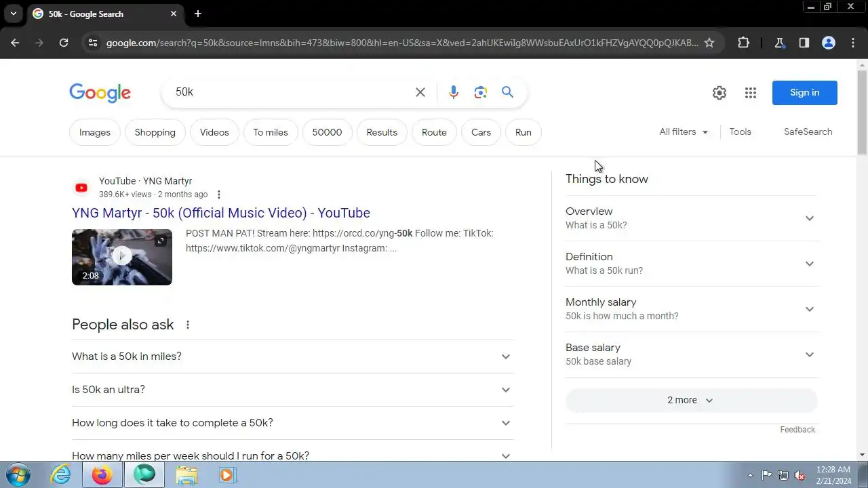Expand 'What is a 50k in miles?'
This screenshot has height=488, width=868.
point(293,357)
